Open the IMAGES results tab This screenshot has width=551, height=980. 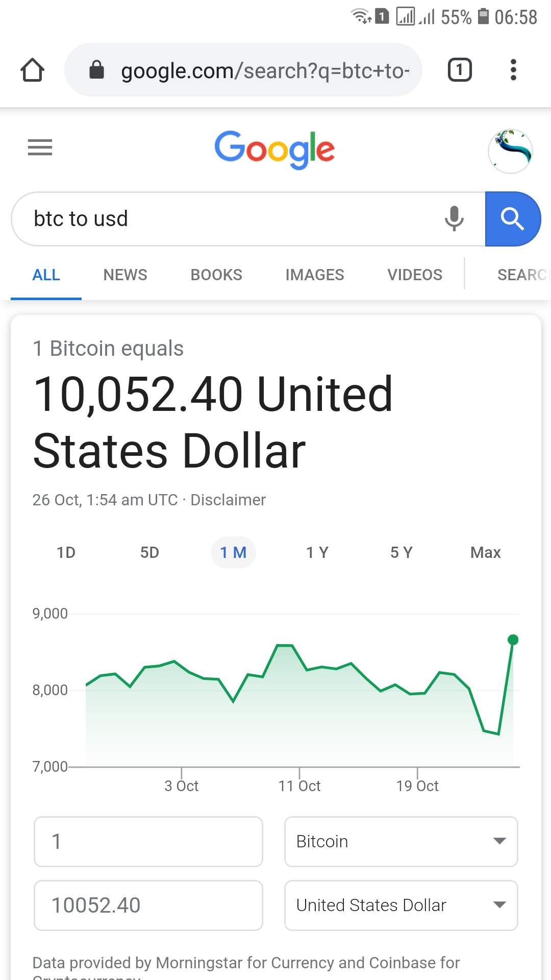coord(314,275)
